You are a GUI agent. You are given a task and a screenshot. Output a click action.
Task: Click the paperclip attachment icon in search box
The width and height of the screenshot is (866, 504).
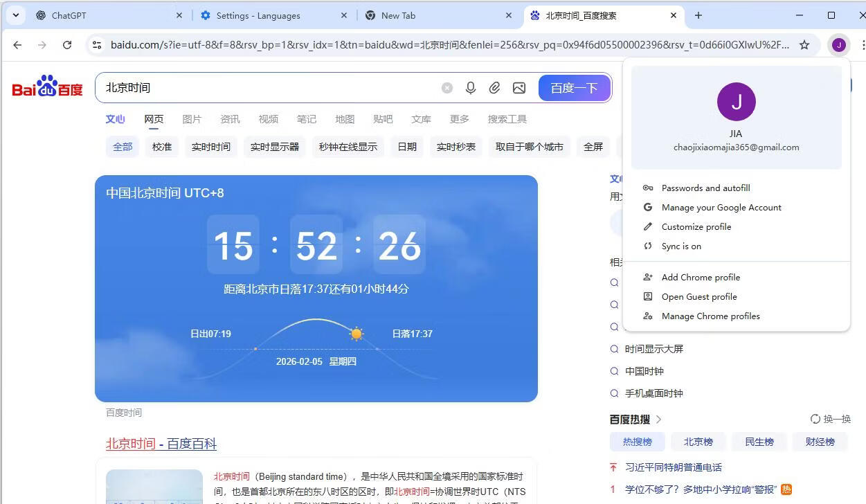pos(494,88)
